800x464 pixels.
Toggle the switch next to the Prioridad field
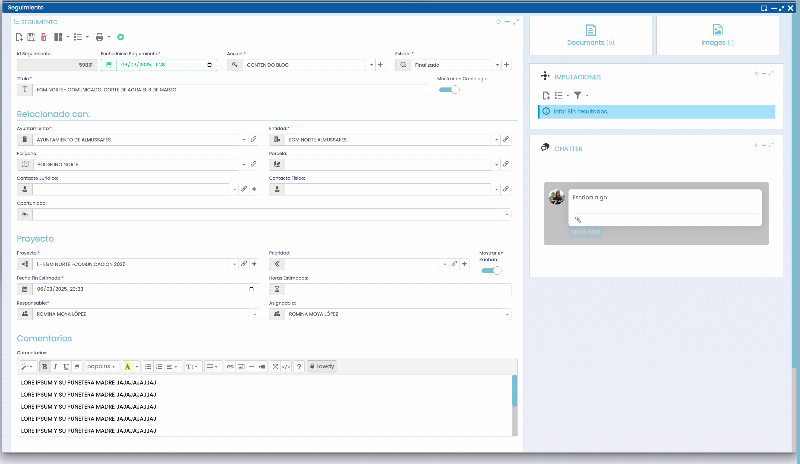492,269
